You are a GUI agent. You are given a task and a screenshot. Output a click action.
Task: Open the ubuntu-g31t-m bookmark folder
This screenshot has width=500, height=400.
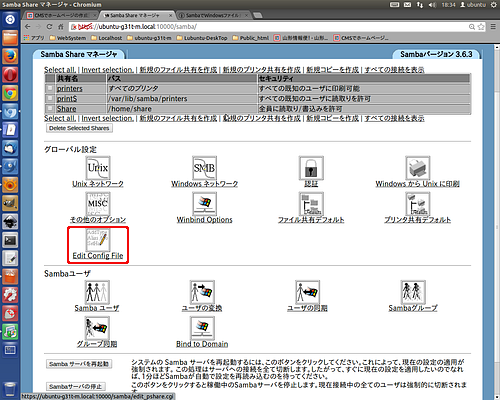pos(149,38)
